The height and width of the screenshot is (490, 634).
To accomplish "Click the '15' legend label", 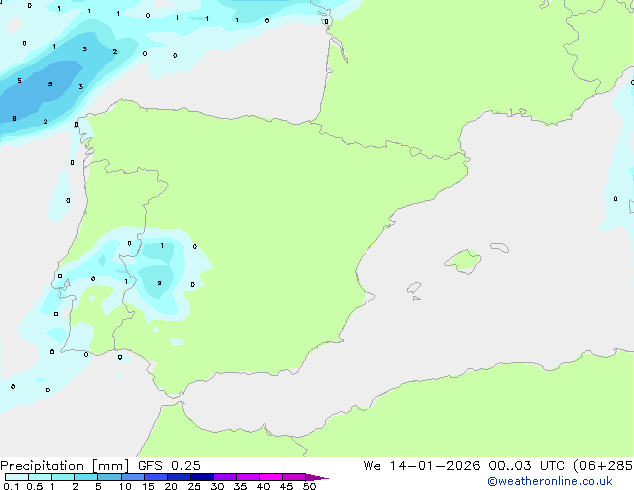I will pos(148,486).
